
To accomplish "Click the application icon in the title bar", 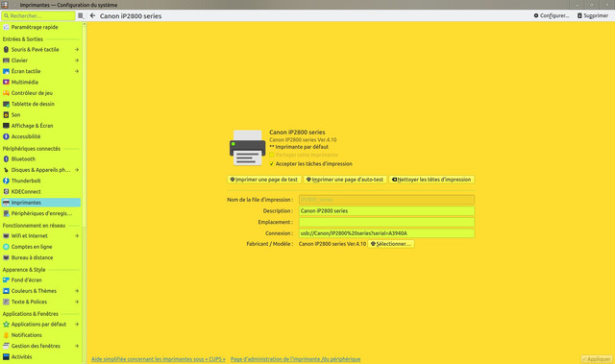I will click(x=5, y=5).
